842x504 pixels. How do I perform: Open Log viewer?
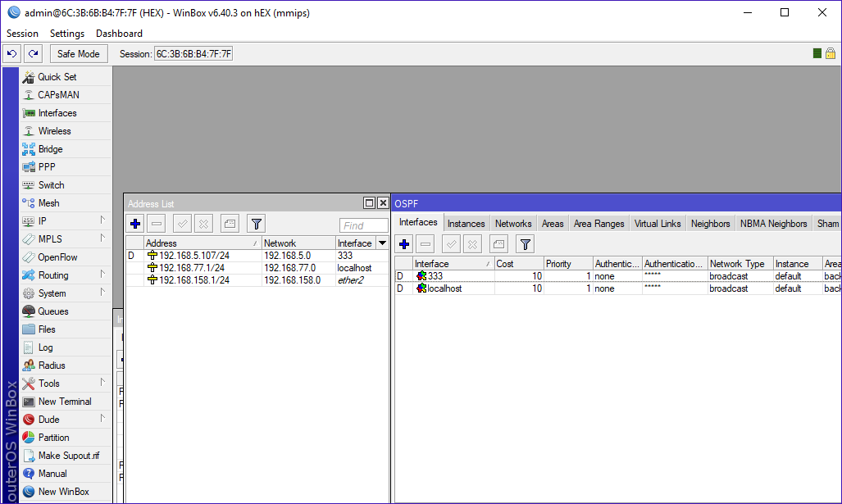click(x=66, y=347)
